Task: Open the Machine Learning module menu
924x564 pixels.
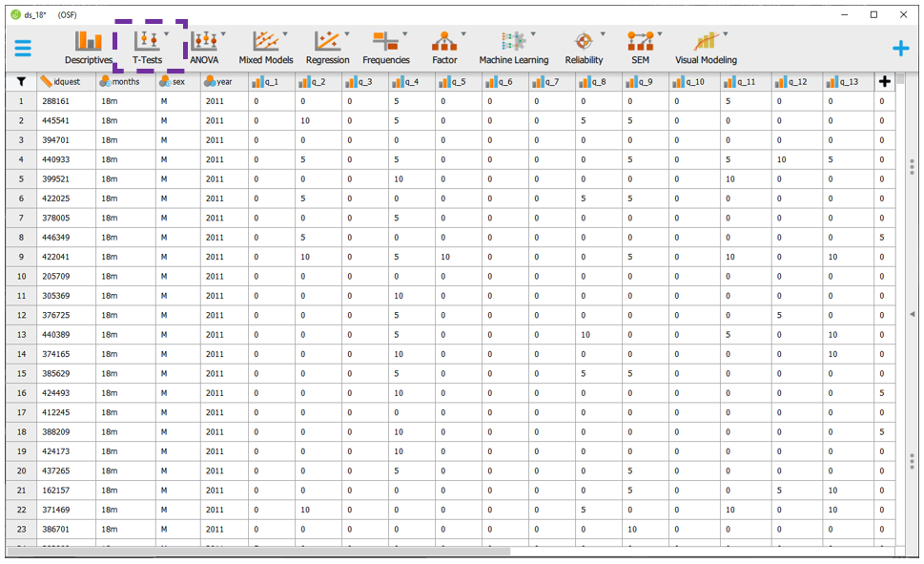Action: coord(513,47)
